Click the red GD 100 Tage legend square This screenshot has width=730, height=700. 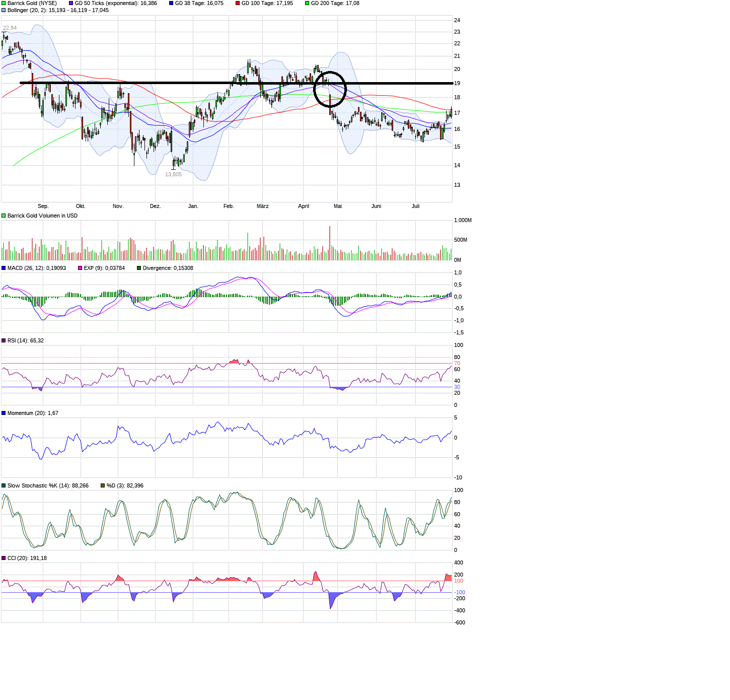point(238,3)
